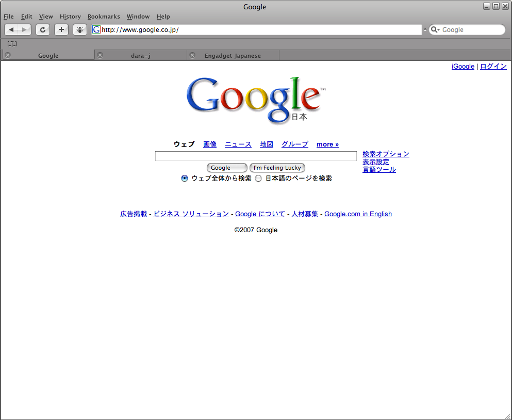
Task: Close the dara-j tab
Action: [x=100, y=55]
